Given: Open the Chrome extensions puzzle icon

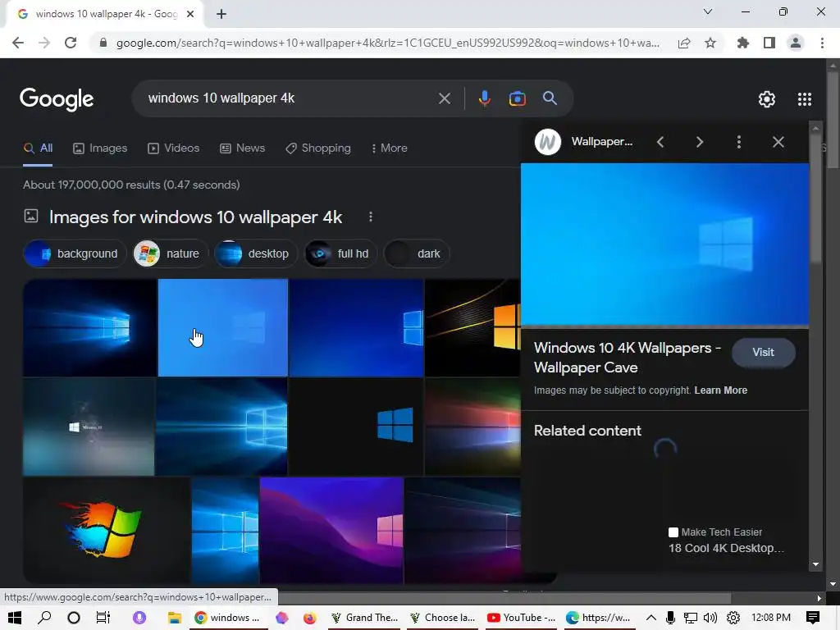Looking at the screenshot, I should coord(742,43).
